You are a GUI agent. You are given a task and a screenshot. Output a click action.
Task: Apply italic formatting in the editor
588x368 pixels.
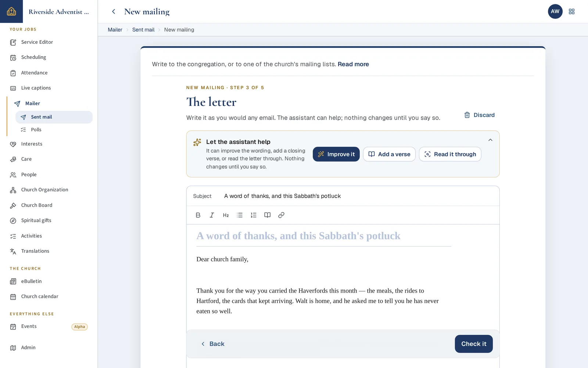[x=212, y=215]
